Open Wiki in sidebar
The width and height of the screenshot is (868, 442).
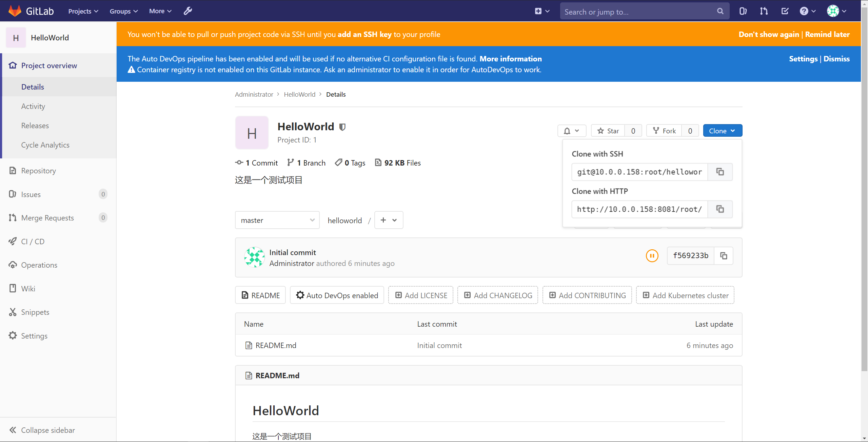[x=28, y=289]
